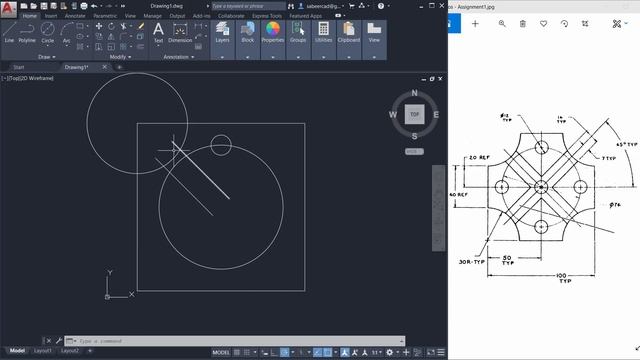
Task: Toggle polar tracking in status bar
Action: click(285, 352)
